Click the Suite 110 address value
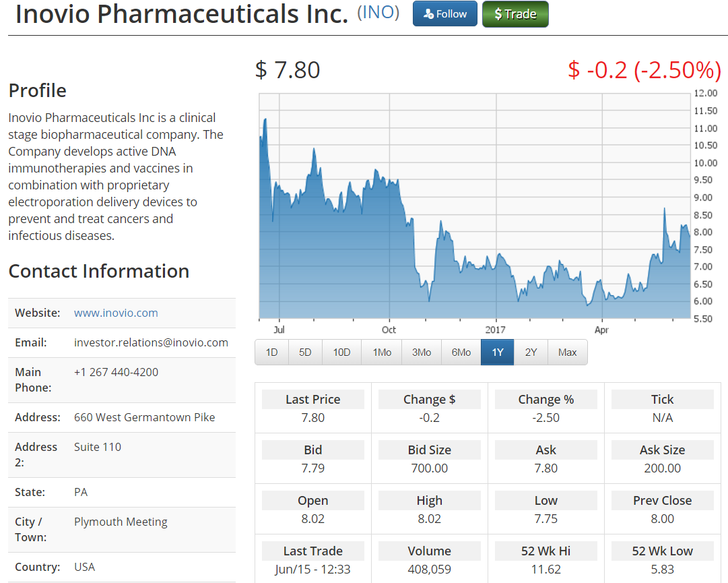 pos(98,447)
